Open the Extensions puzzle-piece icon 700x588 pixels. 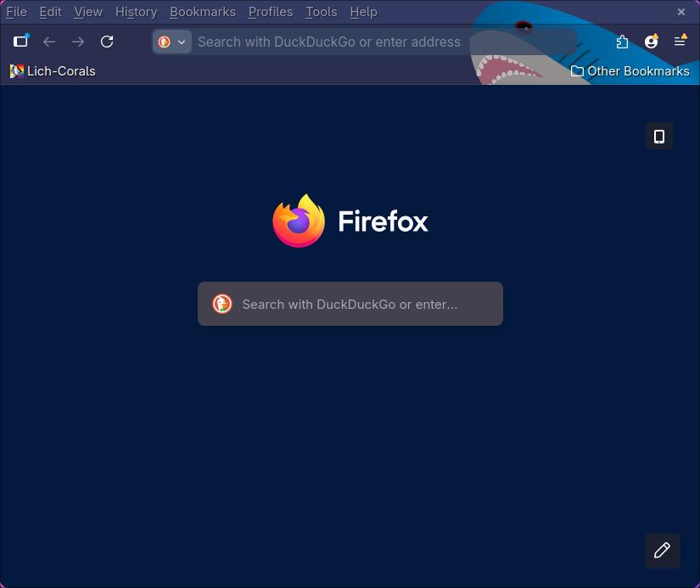point(622,42)
